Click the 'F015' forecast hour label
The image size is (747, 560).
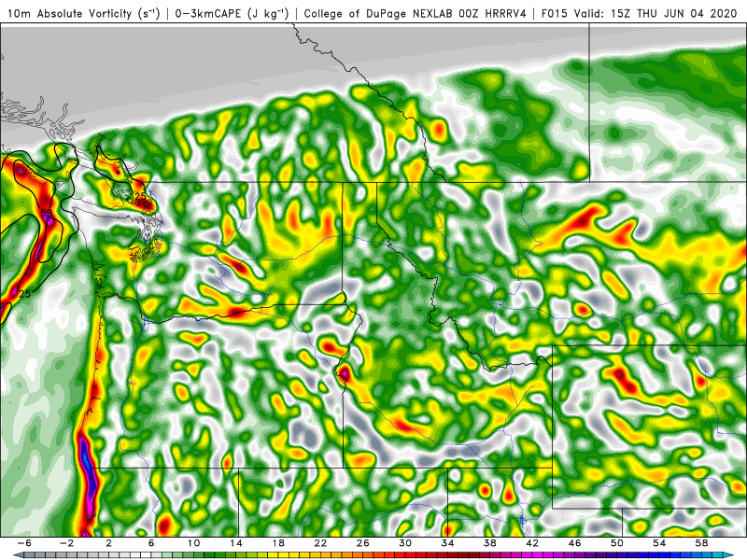tap(554, 13)
